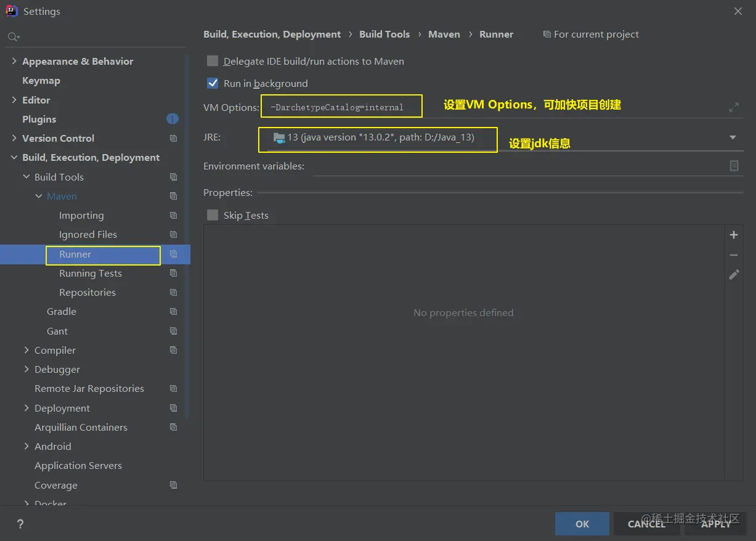This screenshot has width=756, height=541.
Task: Click project-level icon next to Gant
Action: pos(173,331)
